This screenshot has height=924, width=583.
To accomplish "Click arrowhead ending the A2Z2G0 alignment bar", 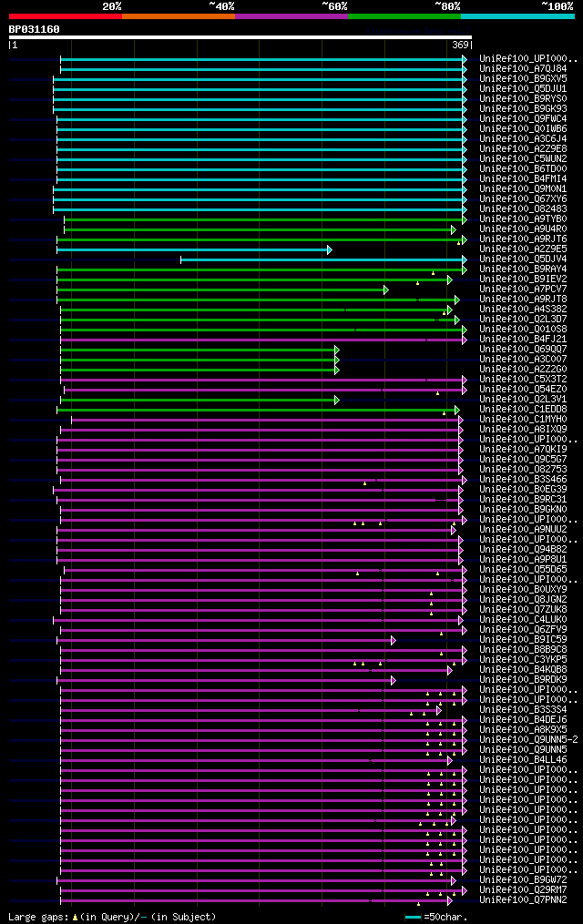I will (337, 371).
